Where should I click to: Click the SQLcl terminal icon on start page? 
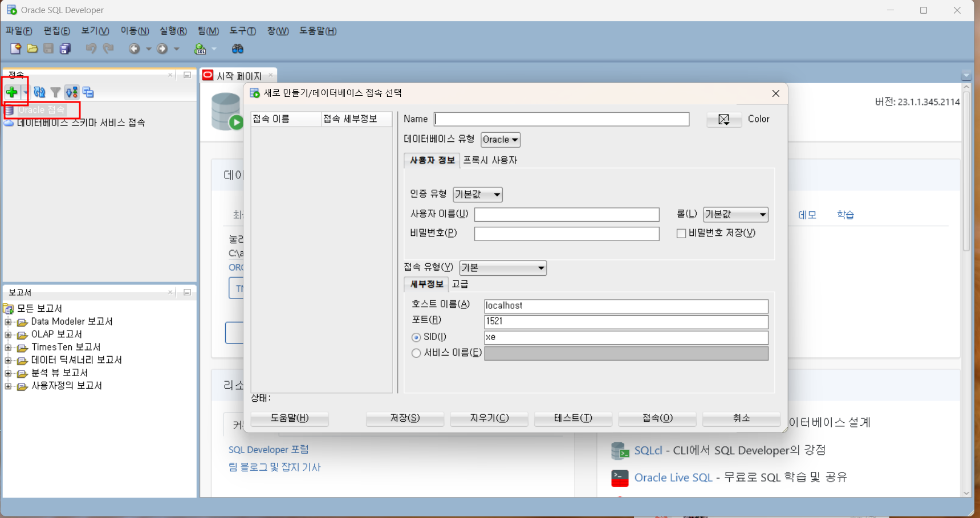tap(620, 451)
